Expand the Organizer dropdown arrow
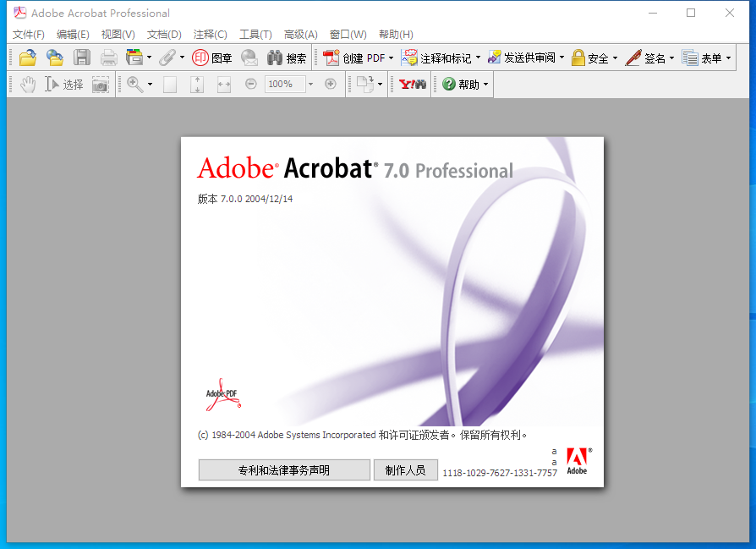 150,58
